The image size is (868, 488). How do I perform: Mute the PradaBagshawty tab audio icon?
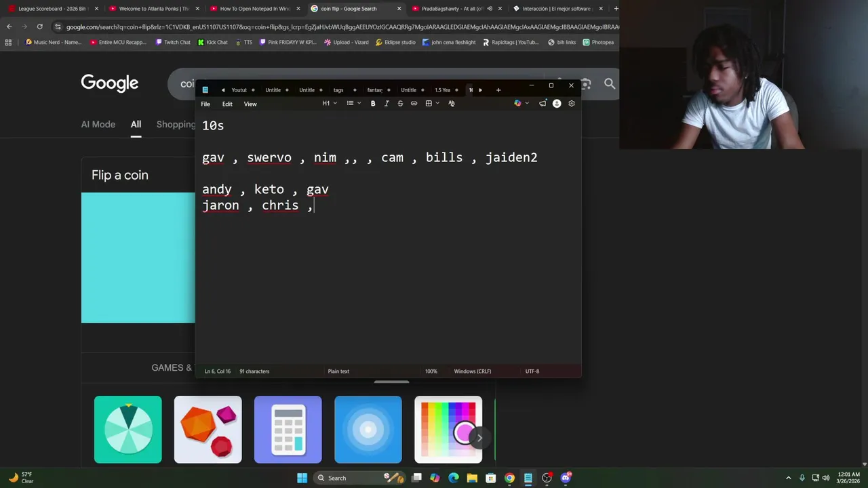point(490,9)
